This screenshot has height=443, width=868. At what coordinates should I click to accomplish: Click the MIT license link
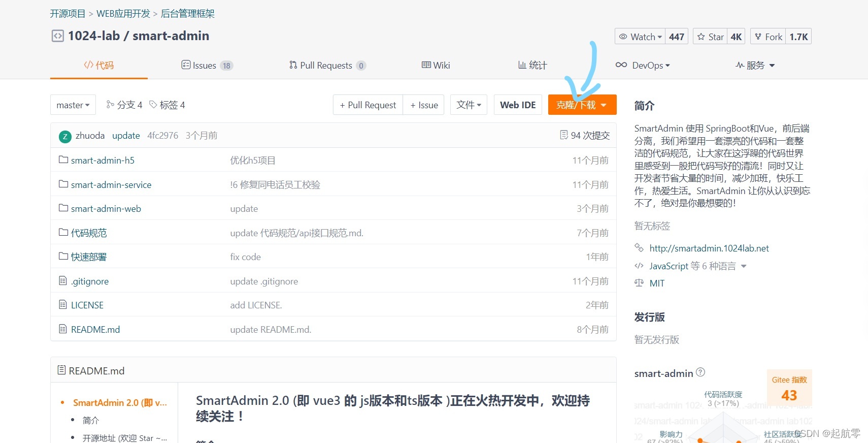pyautogui.click(x=657, y=283)
